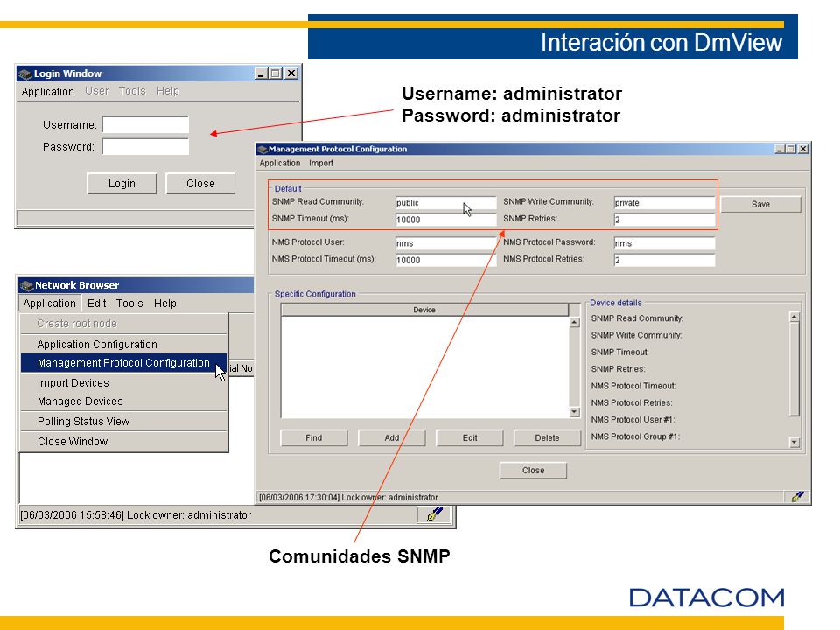
Task: Open Application menu in Login Window
Action: coord(47,92)
